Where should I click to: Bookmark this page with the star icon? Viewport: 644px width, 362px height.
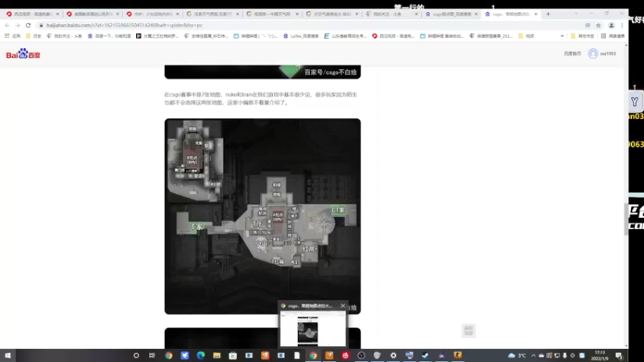pyautogui.click(x=598, y=26)
